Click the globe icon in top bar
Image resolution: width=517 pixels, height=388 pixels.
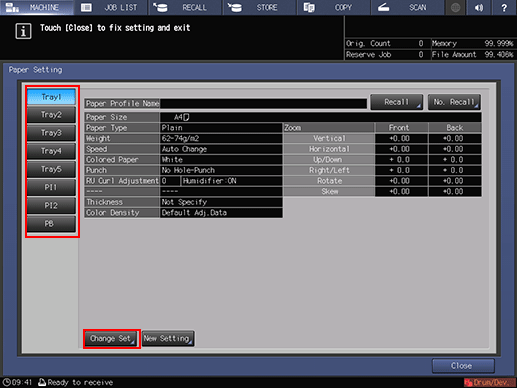(x=455, y=7)
